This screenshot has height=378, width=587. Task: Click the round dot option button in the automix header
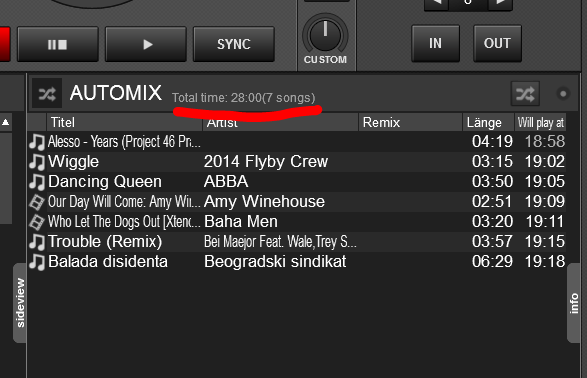point(563,94)
